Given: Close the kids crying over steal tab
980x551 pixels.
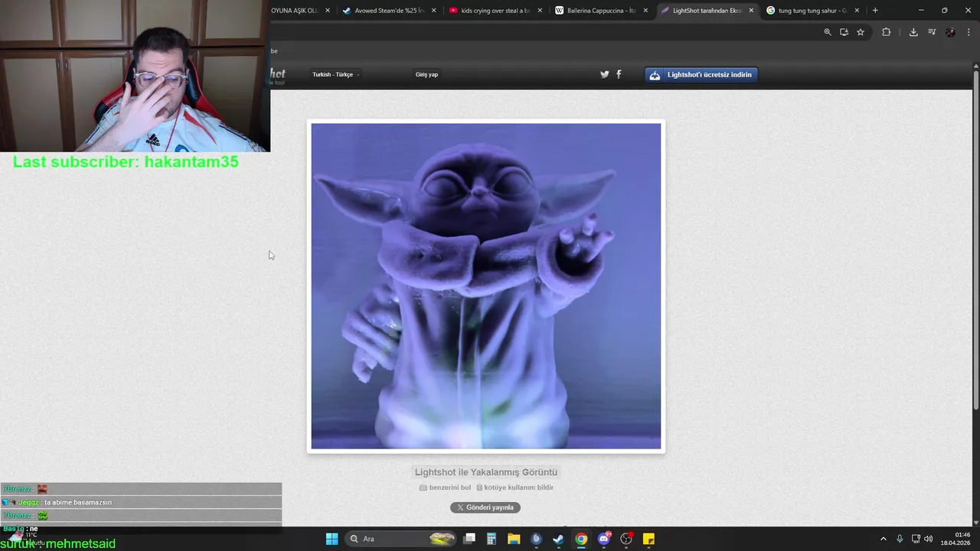Looking at the screenshot, I should coord(540,11).
